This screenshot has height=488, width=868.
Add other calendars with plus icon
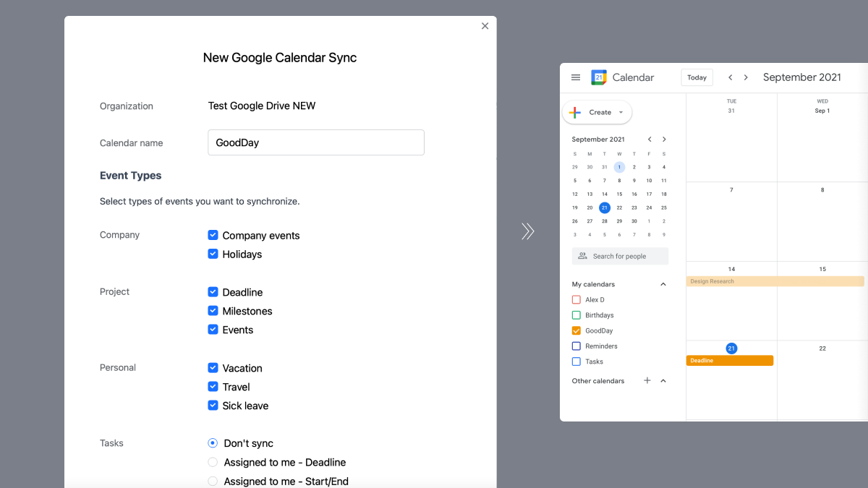point(647,381)
